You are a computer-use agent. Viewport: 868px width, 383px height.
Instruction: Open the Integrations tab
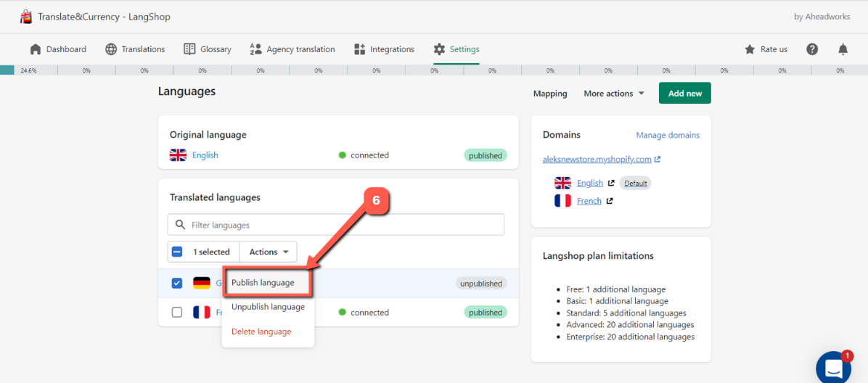pos(384,49)
